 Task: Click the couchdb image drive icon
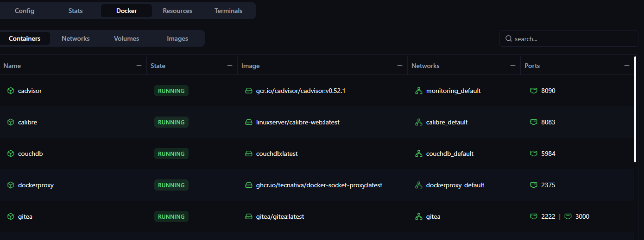click(249, 154)
